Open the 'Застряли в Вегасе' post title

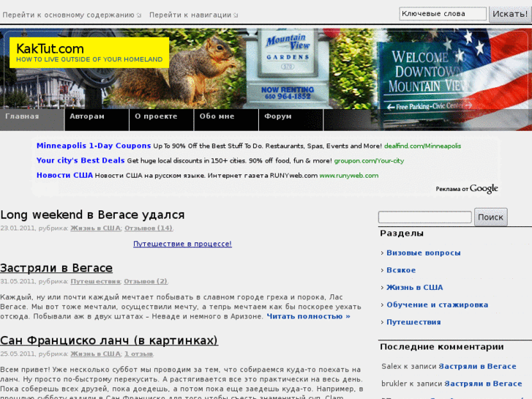tap(56, 268)
